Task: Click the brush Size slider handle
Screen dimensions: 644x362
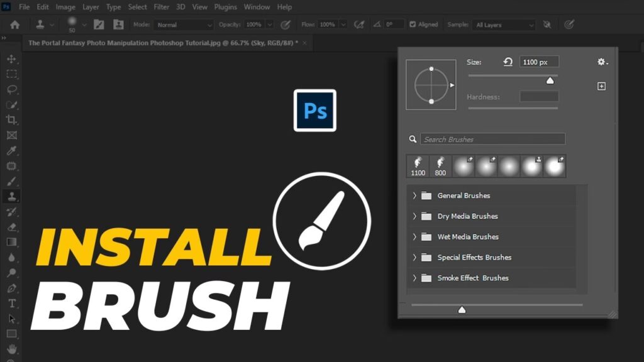Action: [550, 80]
